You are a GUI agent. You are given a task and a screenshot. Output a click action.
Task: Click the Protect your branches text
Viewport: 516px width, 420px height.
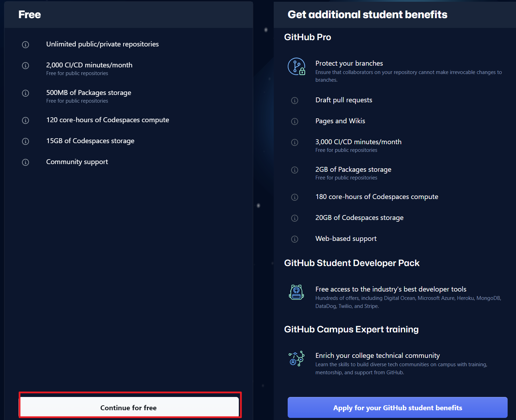[349, 63]
